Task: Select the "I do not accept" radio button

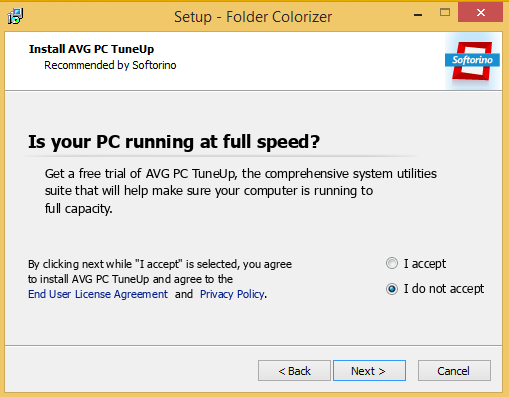Action: coord(392,289)
